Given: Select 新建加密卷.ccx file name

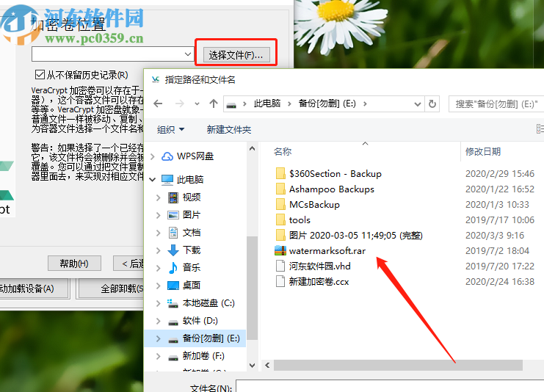Looking at the screenshot, I should [319, 281].
